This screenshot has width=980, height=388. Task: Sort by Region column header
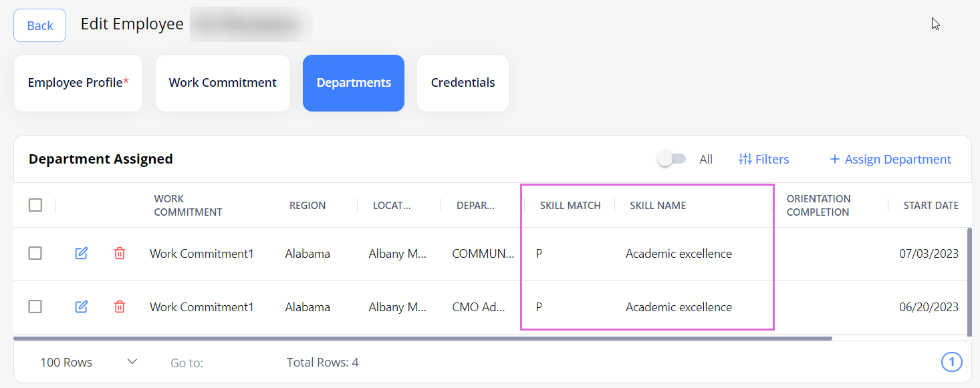pos(308,205)
